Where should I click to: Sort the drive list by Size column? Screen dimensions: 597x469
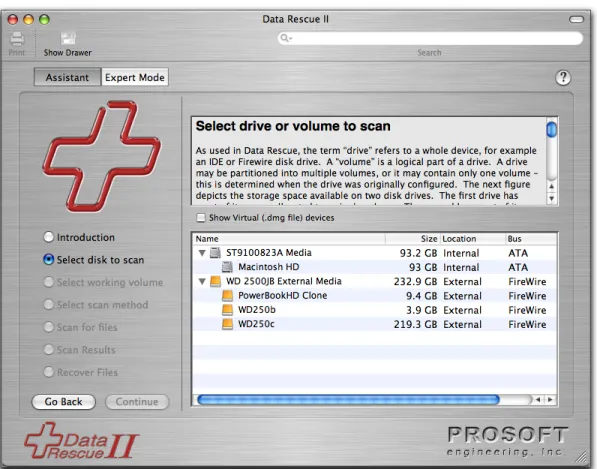(413, 239)
